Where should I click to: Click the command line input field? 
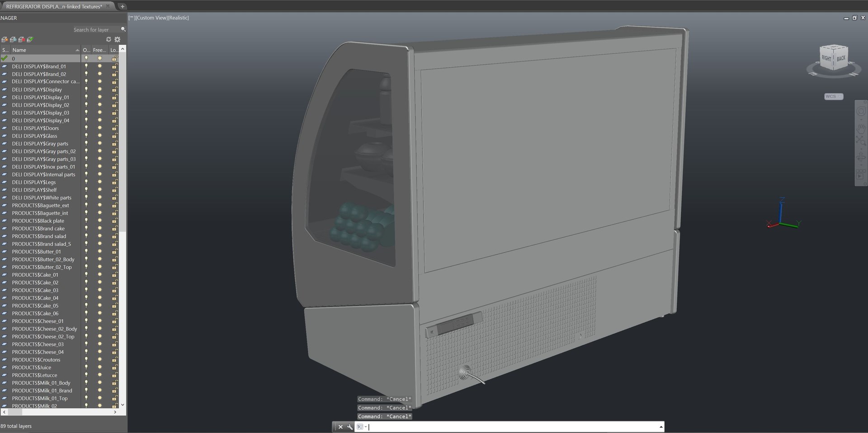[x=513, y=427]
